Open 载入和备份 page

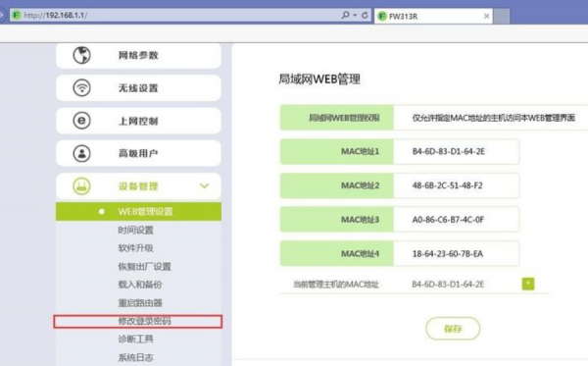tap(140, 285)
